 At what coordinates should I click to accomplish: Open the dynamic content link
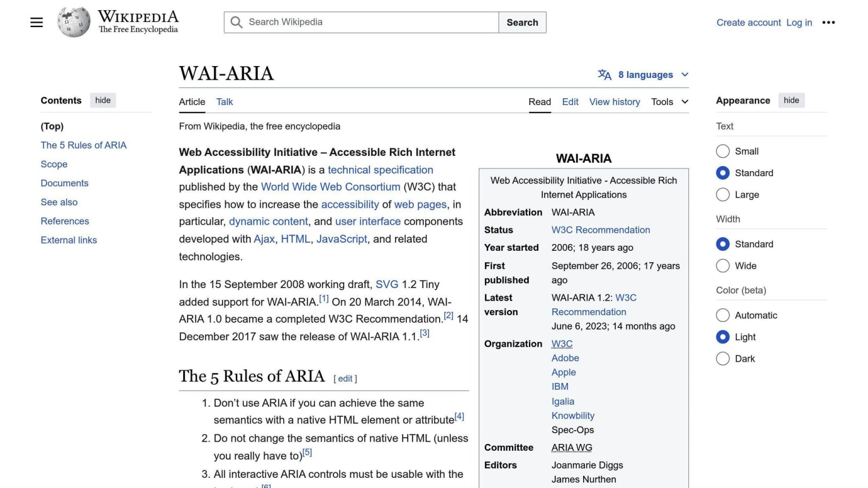[x=268, y=221]
